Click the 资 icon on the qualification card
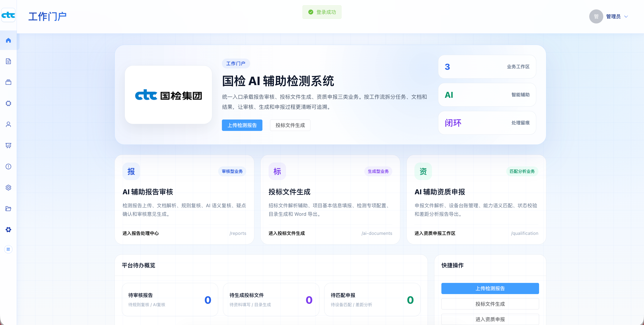The height and width of the screenshot is (325, 644). pos(423,171)
